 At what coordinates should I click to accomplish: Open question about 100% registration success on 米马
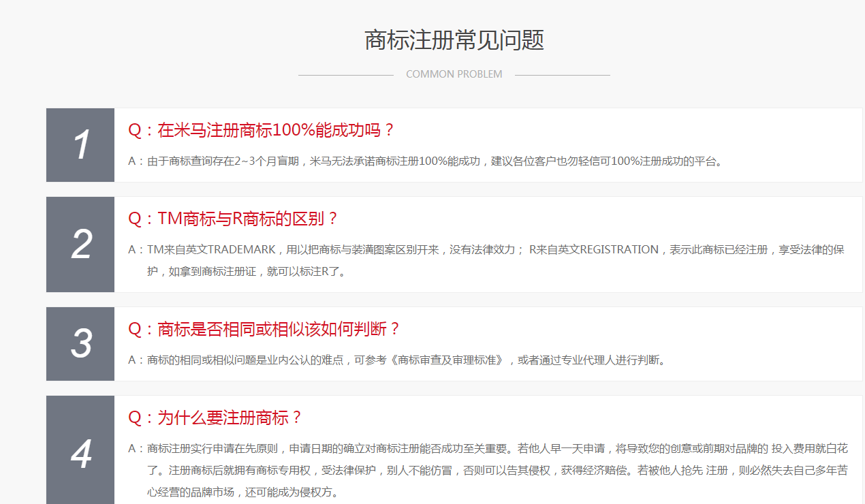coord(262,130)
